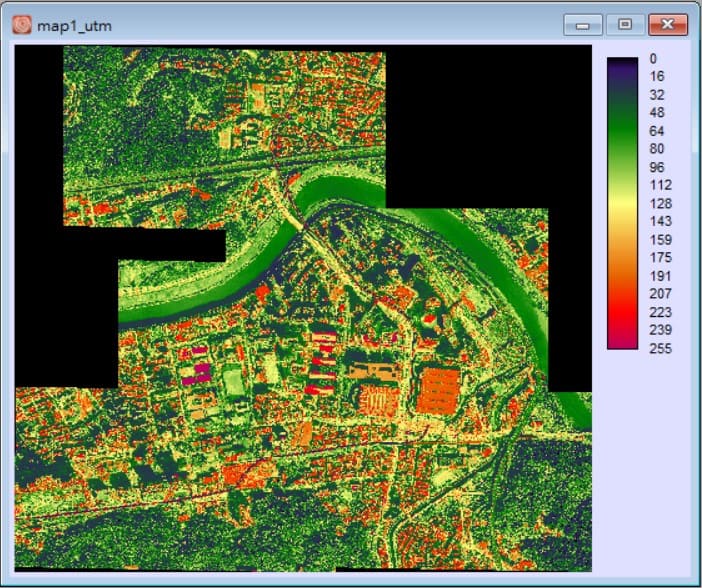
Task: Pick the 96 legend value
Action: 656,167
